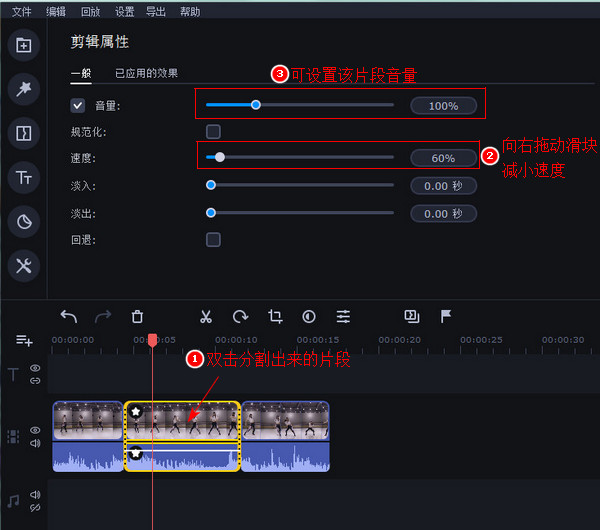Image resolution: width=600 pixels, height=530 pixels.
Task: Delete the selected clip with trash icon
Action: 137,316
